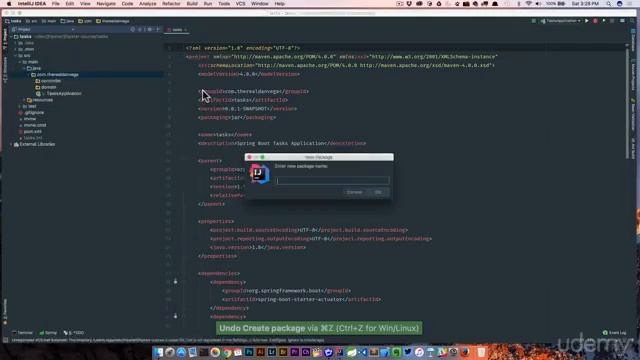Screen dimensions: 640x360
Task: Open Photoshop from the dock
Action: tap(249, 352)
